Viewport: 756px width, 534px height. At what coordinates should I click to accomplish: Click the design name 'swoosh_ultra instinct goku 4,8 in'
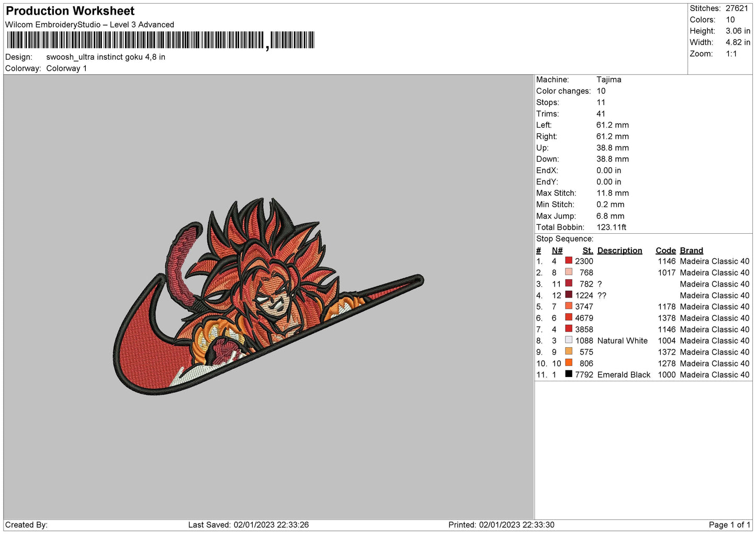pos(106,57)
